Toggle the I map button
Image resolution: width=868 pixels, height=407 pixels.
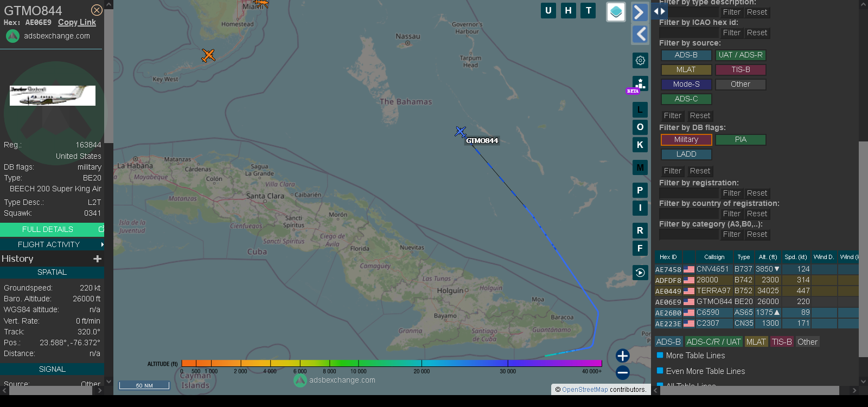pos(640,208)
